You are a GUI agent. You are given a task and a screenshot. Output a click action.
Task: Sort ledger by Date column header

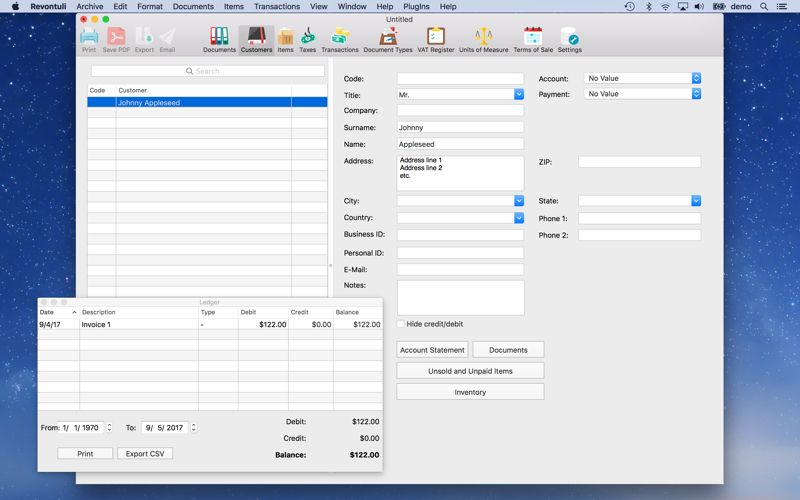pyautogui.click(x=58, y=312)
